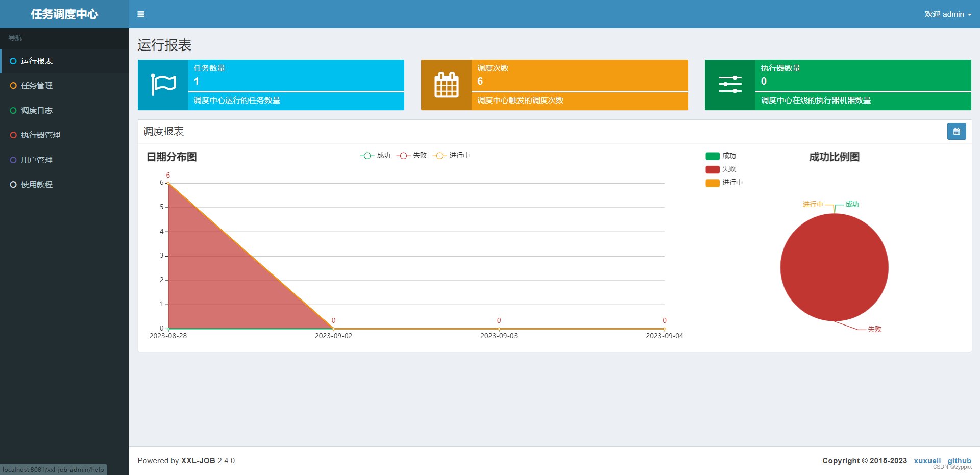Click the orange circle icon beside 任务管理
This screenshot has height=475, width=980.
[x=13, y=86]
